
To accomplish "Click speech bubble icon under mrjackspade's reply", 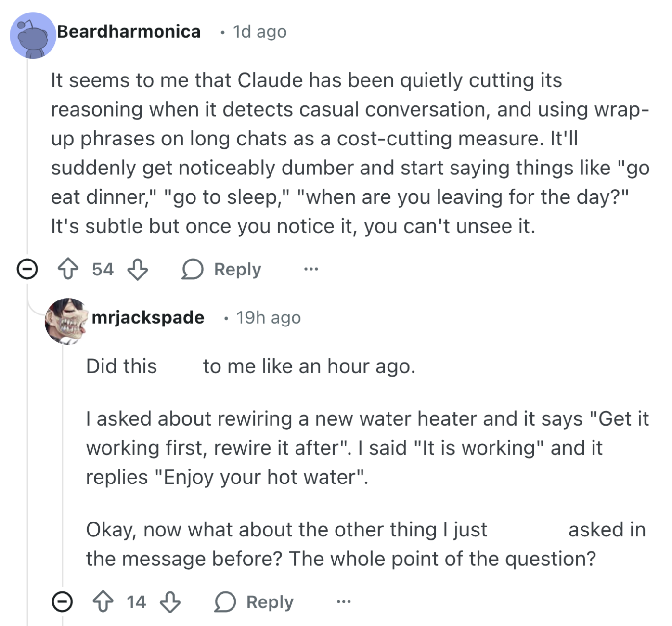I will coord(225,602).
